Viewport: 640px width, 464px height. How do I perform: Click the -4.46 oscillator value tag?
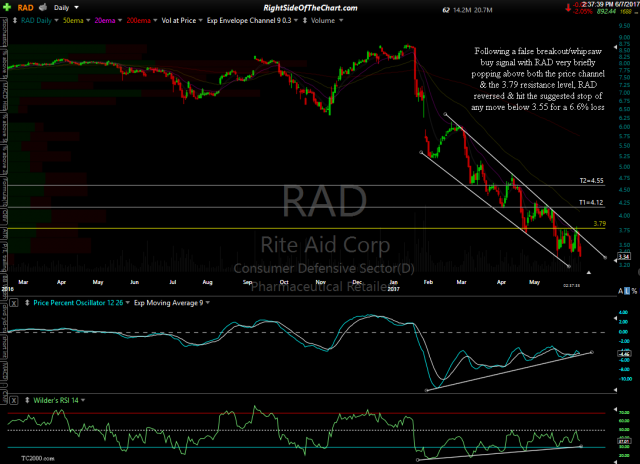(x=624, y=354)
